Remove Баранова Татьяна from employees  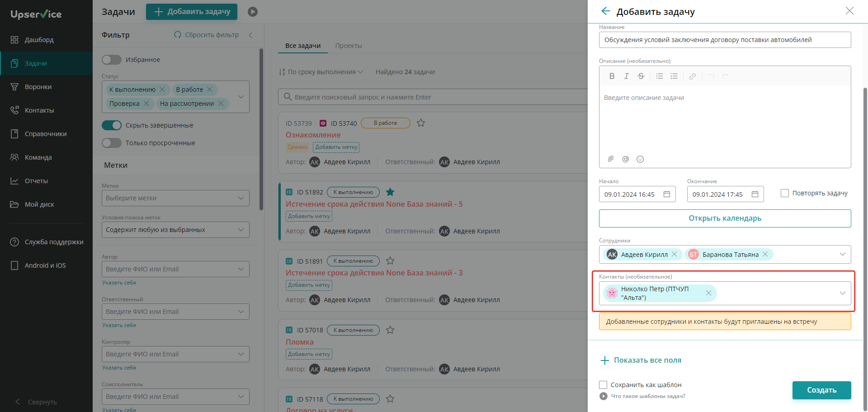[x=765, y=254]
